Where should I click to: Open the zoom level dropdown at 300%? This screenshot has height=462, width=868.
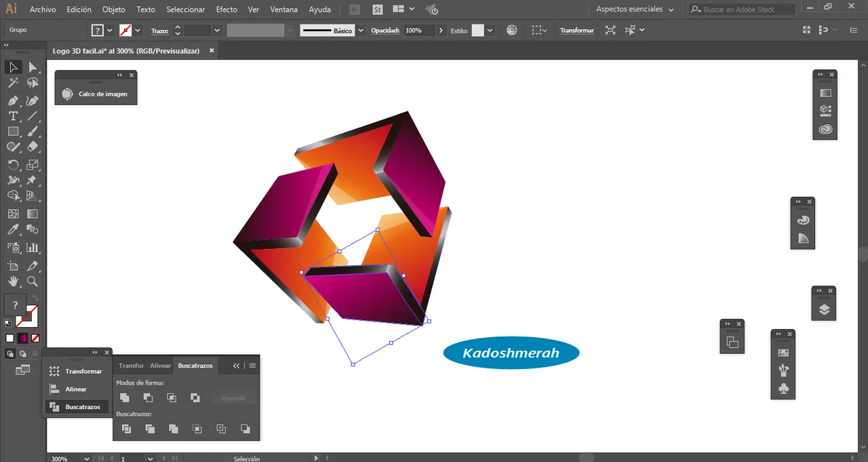[86, 459]
